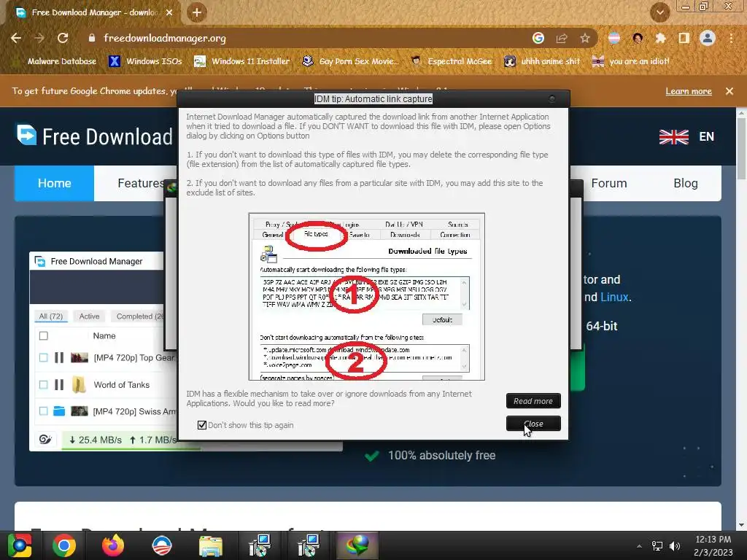The height and width of the screenshot is (560, 747).
Task: Dismiss the Chrome updates infobar
Action: click(729, 91)
